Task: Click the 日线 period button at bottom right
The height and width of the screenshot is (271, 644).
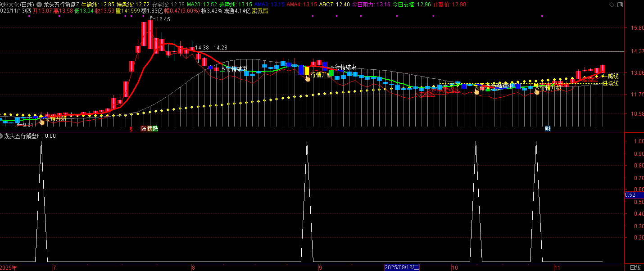Action: pyautogui.click(x=635, y=267)
